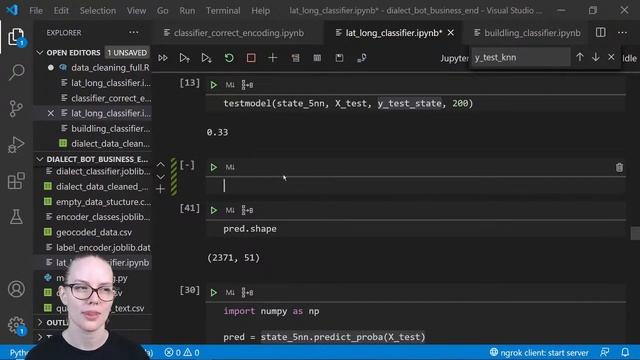Open the Edit menu
This screenshot has height=360, width=640.
(61, 11)
